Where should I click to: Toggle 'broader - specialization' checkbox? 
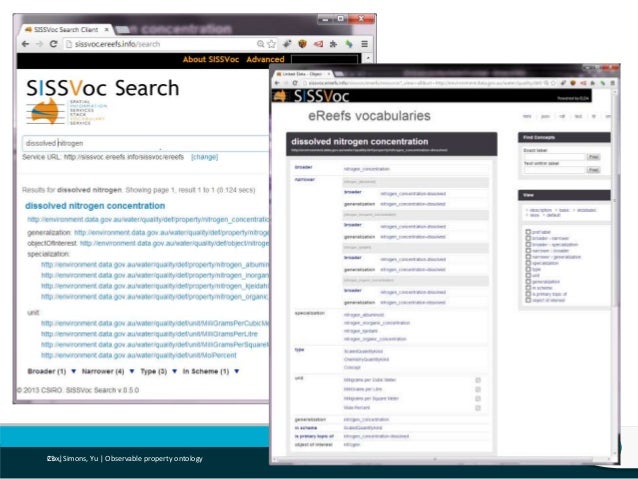[x=528, y=245]
